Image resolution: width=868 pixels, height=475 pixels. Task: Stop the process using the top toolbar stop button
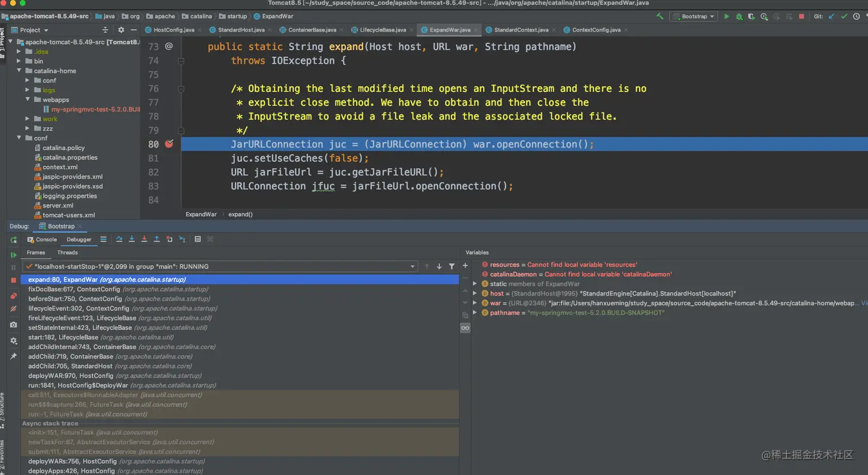(x=801, y=16)
